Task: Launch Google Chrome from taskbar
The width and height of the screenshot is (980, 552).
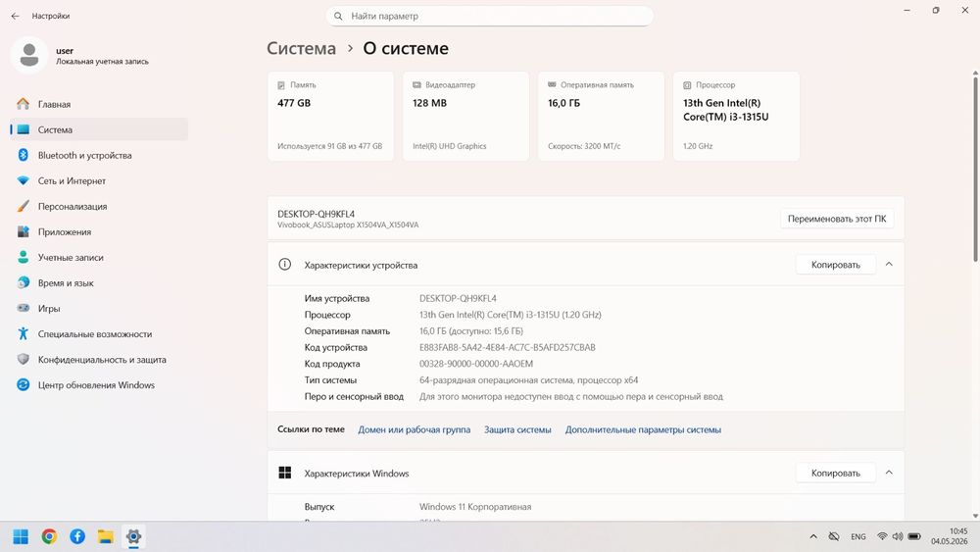Action: pyautogui.click(x=49, y=536)
